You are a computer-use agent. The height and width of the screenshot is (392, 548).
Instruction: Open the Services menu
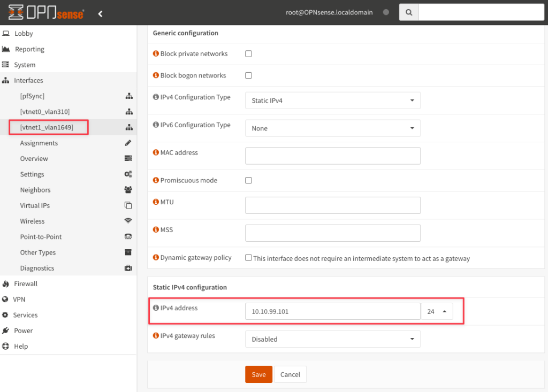tap(26, 315)
